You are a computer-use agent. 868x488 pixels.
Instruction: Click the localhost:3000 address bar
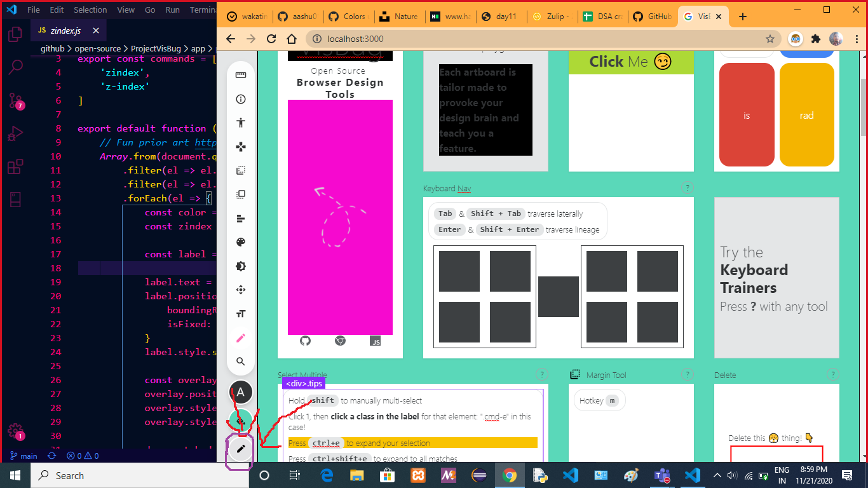pyautogui.click(x=356, y=39)
